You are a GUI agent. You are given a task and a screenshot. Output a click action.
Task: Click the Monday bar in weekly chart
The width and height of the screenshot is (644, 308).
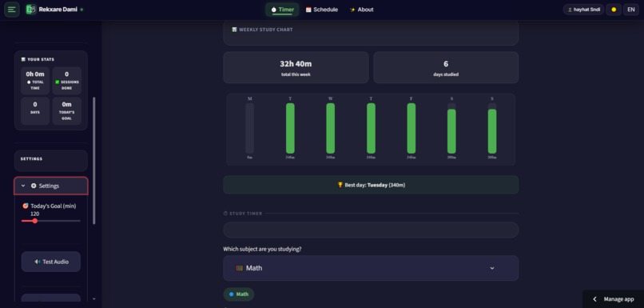pyautogui.click(x=250, y=128)
